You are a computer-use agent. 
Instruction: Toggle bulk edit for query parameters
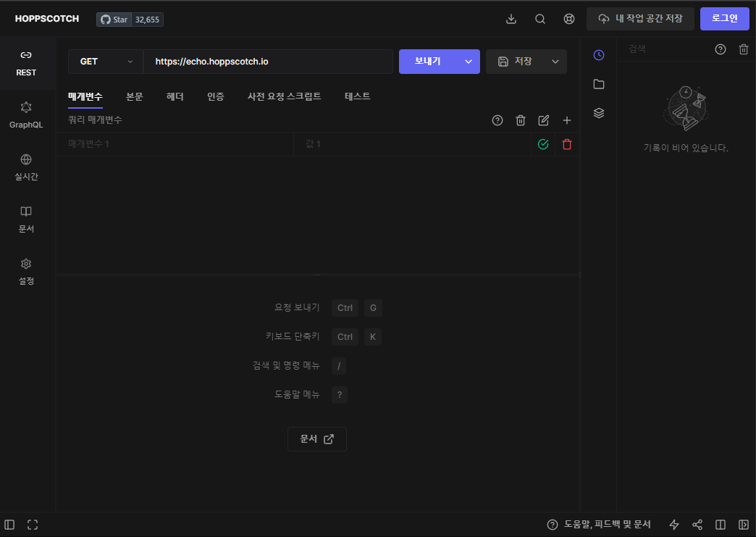(x=543, y=120)
